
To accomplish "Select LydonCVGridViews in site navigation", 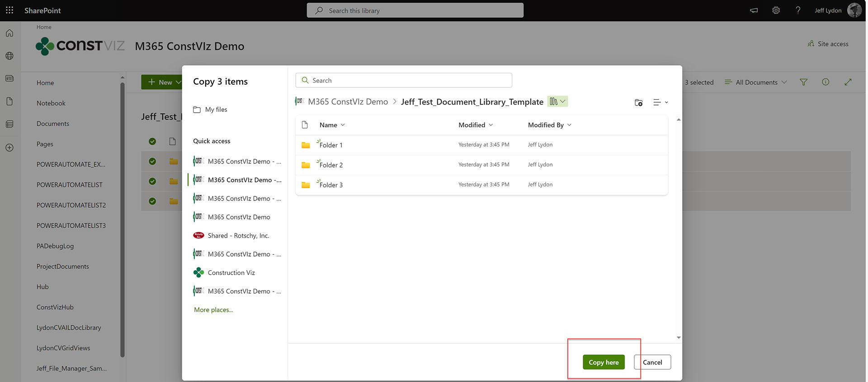I will point(63,348).
